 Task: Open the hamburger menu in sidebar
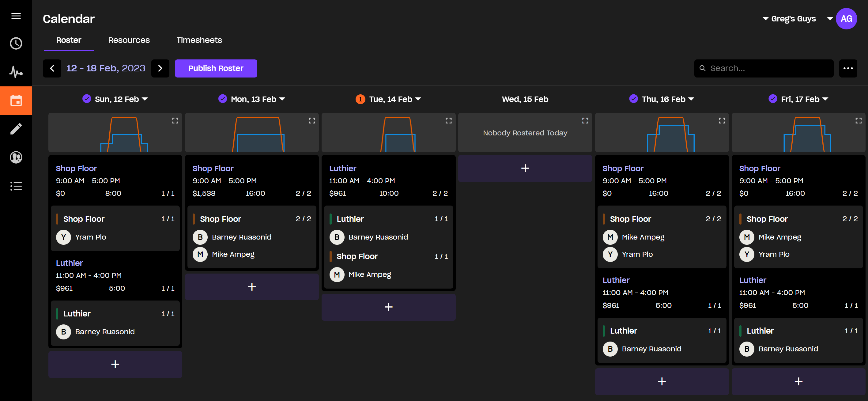pyautogui.click(x=16, y=16)
